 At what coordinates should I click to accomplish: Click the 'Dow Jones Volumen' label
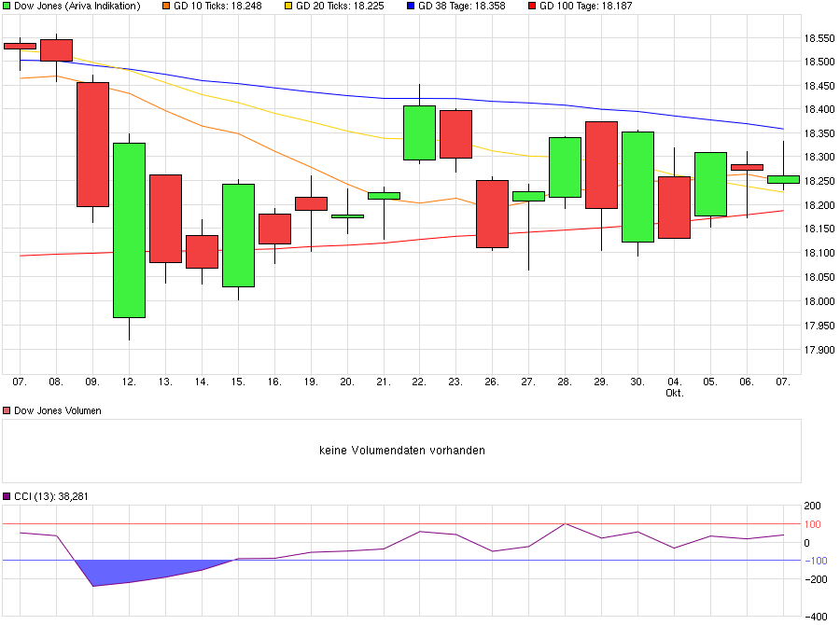pyautogui.click(x=57, y=410)
